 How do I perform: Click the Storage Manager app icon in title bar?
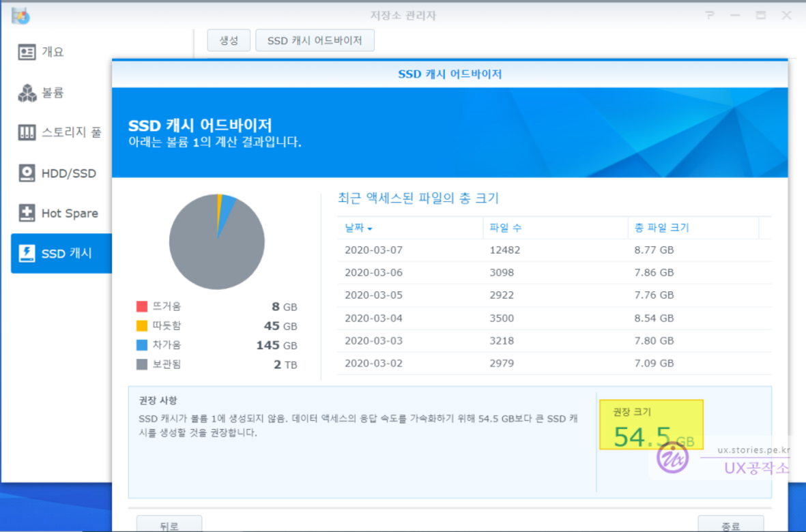(20, 16)
